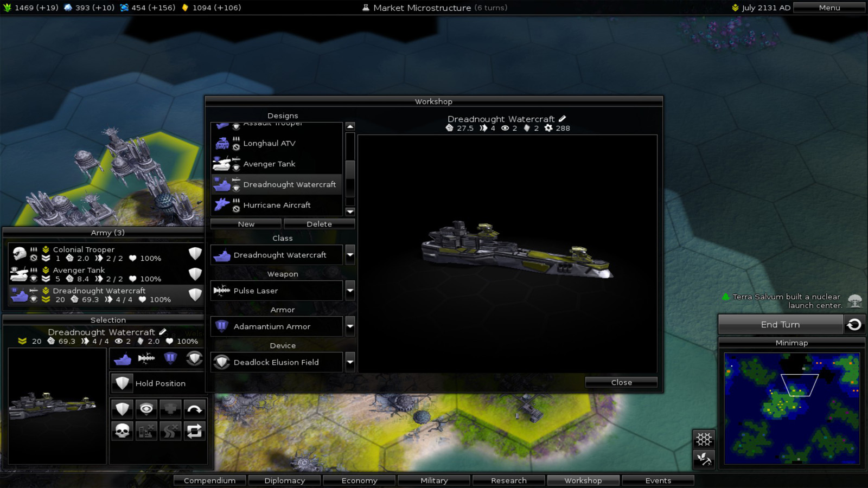Rename the design using the Workshop pencil icon
Viewport: 868px width, 488px height.
(x=562, y=119)
